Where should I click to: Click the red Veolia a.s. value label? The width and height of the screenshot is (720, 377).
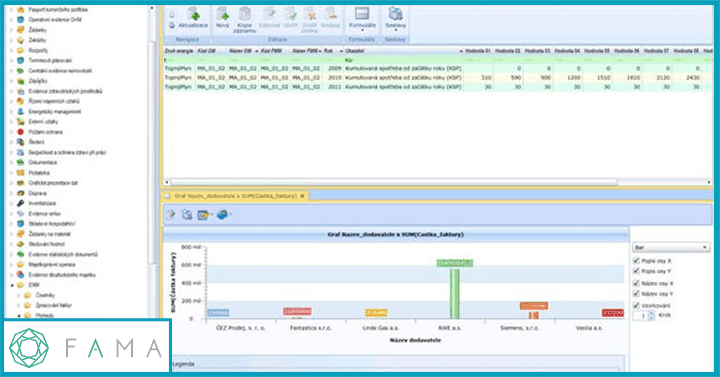click(613, 313)
